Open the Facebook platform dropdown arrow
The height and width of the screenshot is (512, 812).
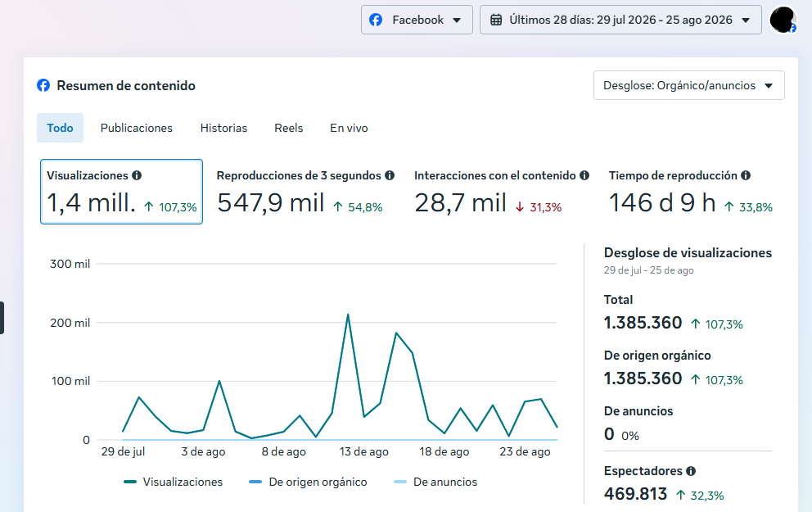coord(457,20)
